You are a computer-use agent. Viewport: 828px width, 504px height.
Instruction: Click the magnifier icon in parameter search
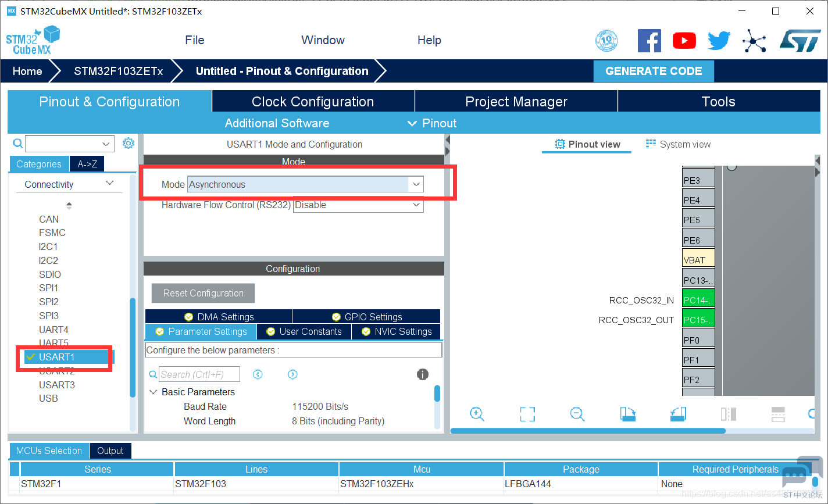[x=153, y=375]
